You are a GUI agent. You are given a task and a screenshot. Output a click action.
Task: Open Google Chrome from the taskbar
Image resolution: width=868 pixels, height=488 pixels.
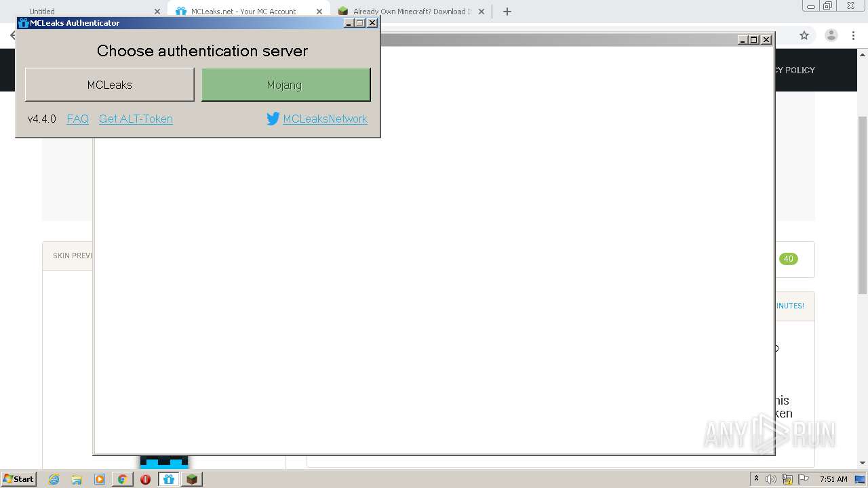123,479
